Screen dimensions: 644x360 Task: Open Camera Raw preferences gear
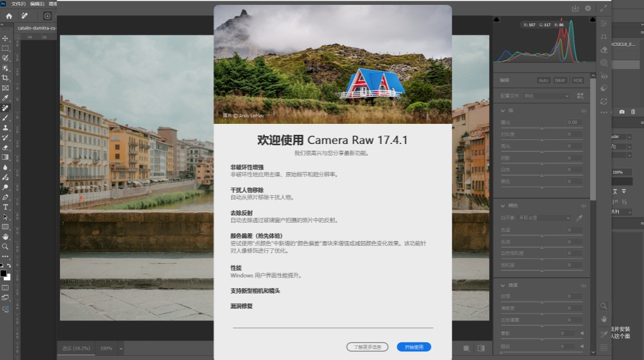click(x=588, y=8)
